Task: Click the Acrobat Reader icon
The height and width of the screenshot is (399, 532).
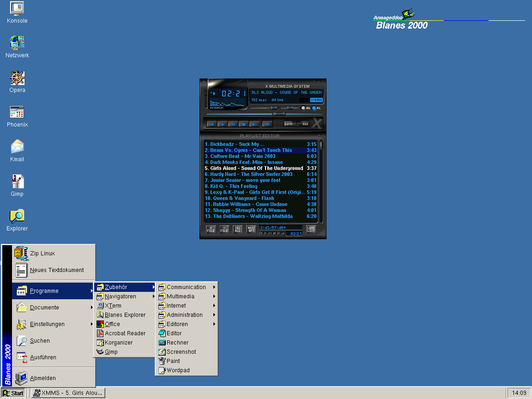Action: [100, 333]
